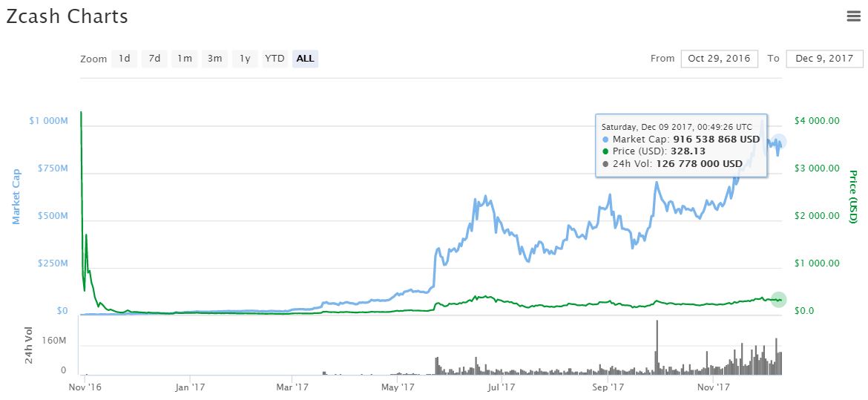Set zoom to 1y
Screen dimensions: 868x400
(245, 58)
